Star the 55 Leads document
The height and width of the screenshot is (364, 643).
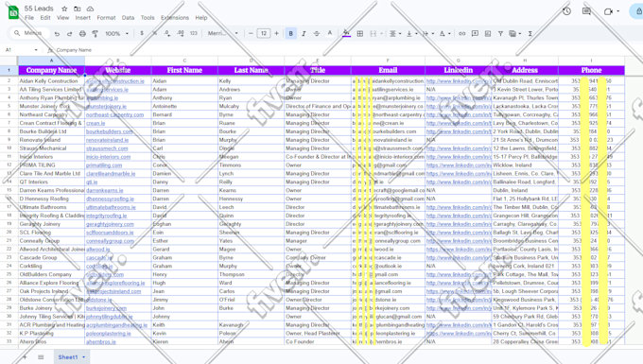64,9
